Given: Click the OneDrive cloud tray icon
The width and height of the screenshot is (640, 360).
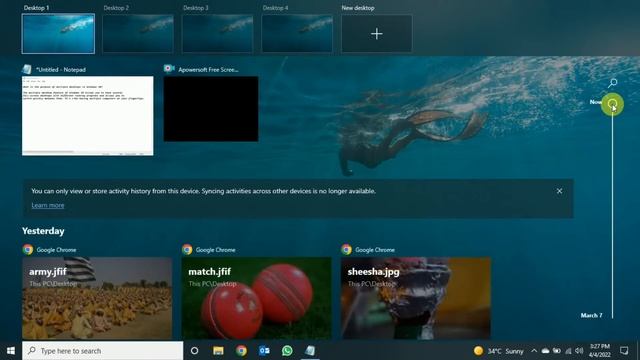Looking at the screenshot, I should click(545, 351).
